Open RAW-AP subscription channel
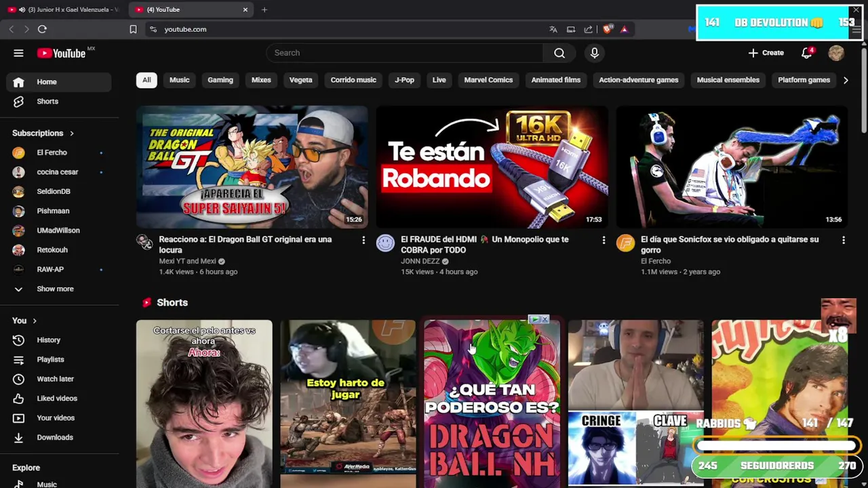This screenshot has height=488, width=868. coord(60,270)
